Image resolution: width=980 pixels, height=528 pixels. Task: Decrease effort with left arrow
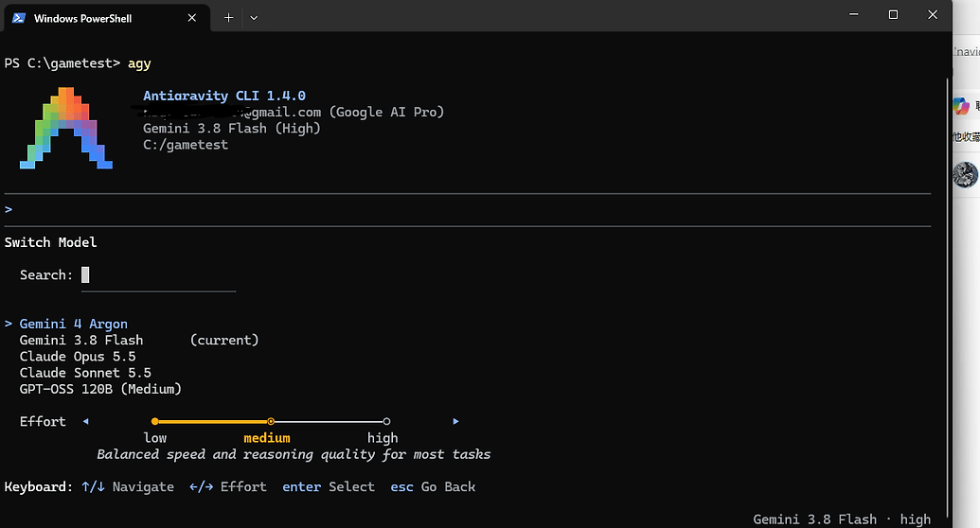[x=85, y=421]
